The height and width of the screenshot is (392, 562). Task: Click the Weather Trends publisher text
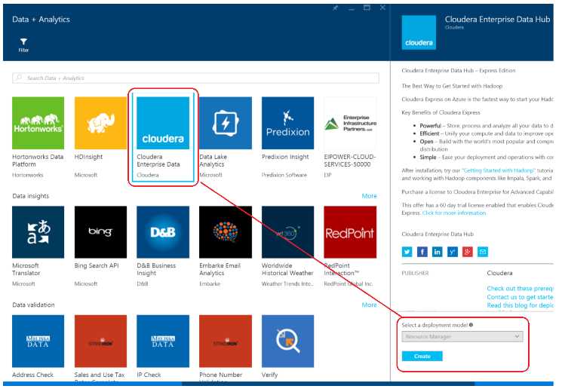[x=287, y=283]
